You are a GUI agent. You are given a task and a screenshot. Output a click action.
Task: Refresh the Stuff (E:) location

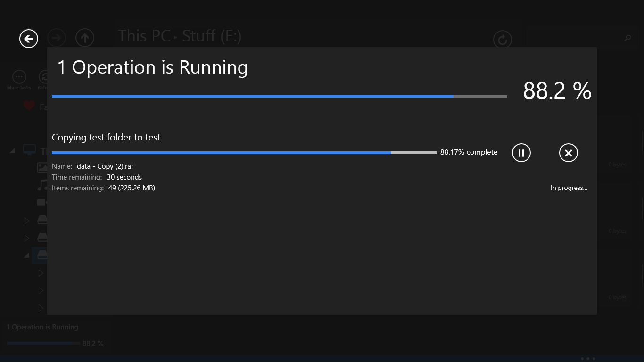503,39
